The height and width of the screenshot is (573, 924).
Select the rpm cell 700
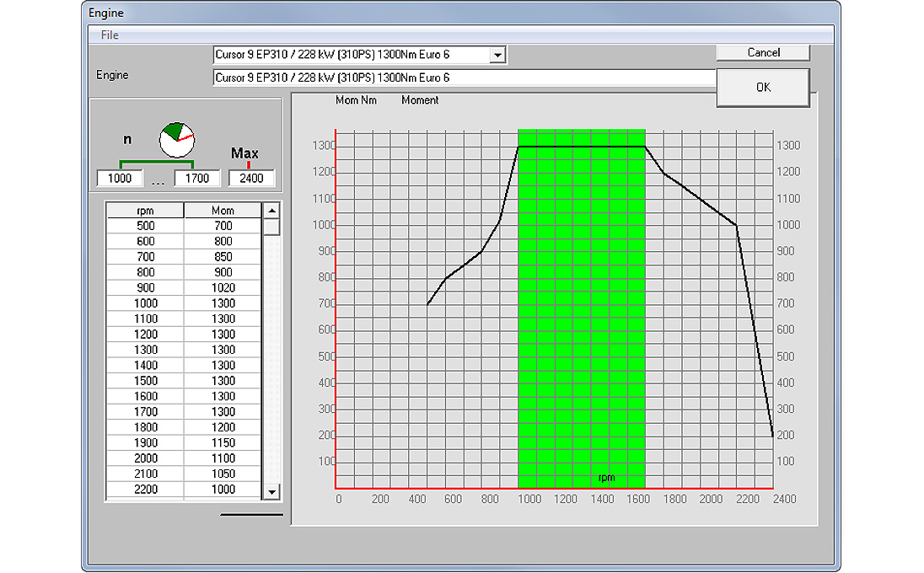click(x=145, y=257)
